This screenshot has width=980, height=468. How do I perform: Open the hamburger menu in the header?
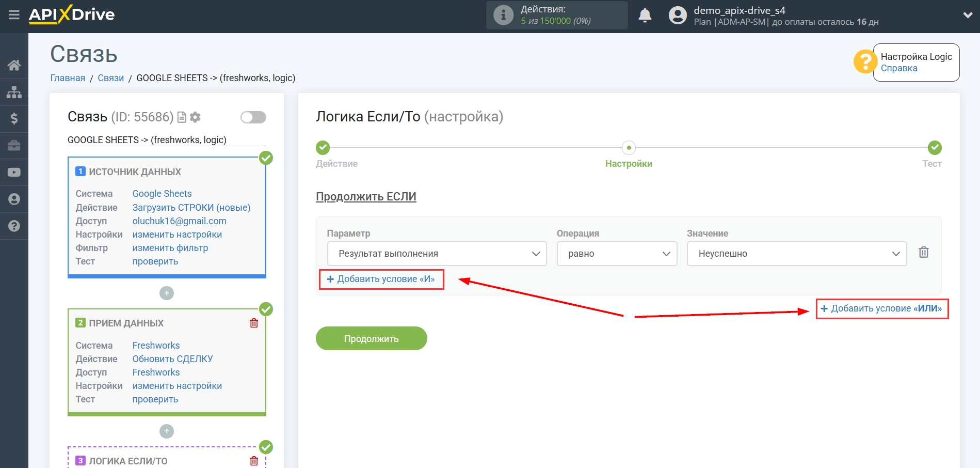(x=14, y=15)
